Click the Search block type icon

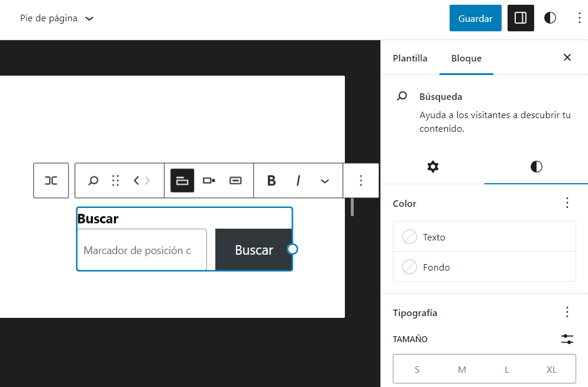(x=93, y=181)
